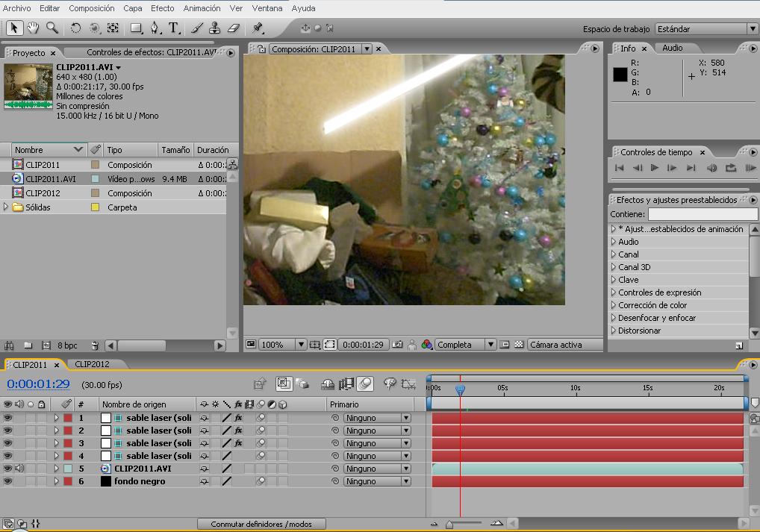760x532 pixels.
Task: Select the Selection arrow tool
Action: tap(14, 28)
